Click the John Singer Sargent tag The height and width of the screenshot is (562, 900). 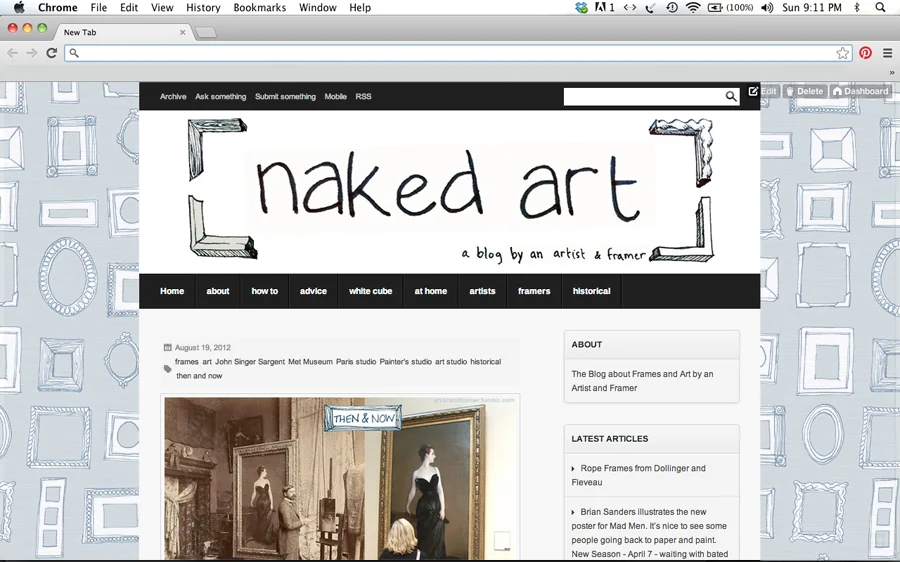click(x=250, y=362)
